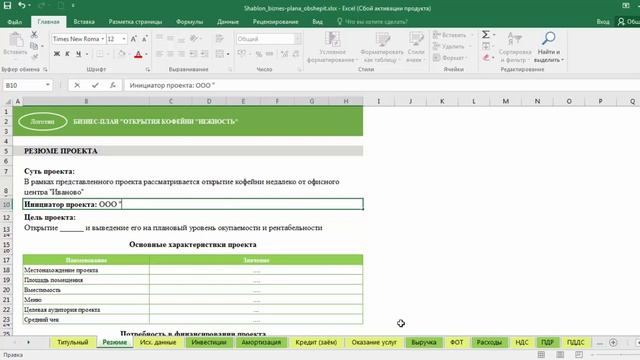The width and height of the screenshot is (640, 360).
Task: Click the Name Box showing B10
Action: click(24, 85)
